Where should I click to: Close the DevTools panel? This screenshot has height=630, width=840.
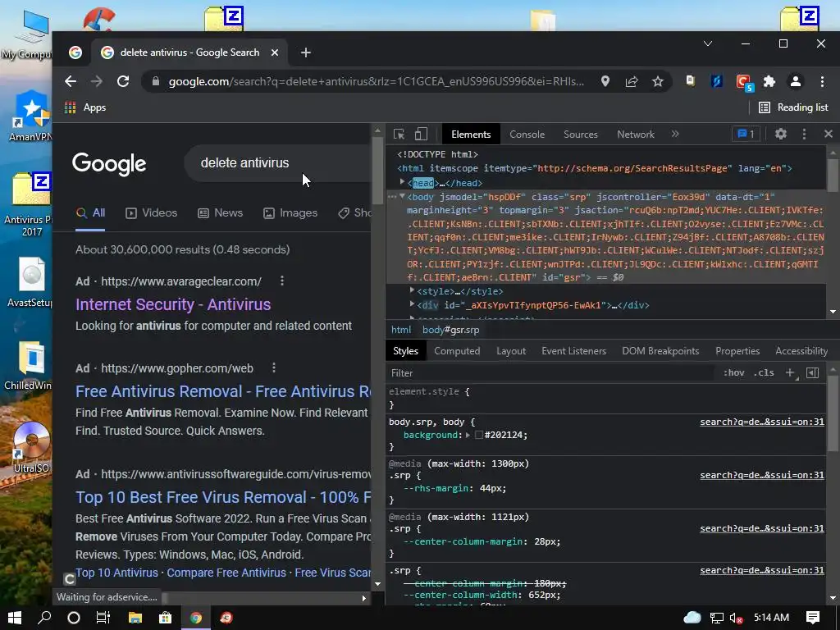pos(829,134)
